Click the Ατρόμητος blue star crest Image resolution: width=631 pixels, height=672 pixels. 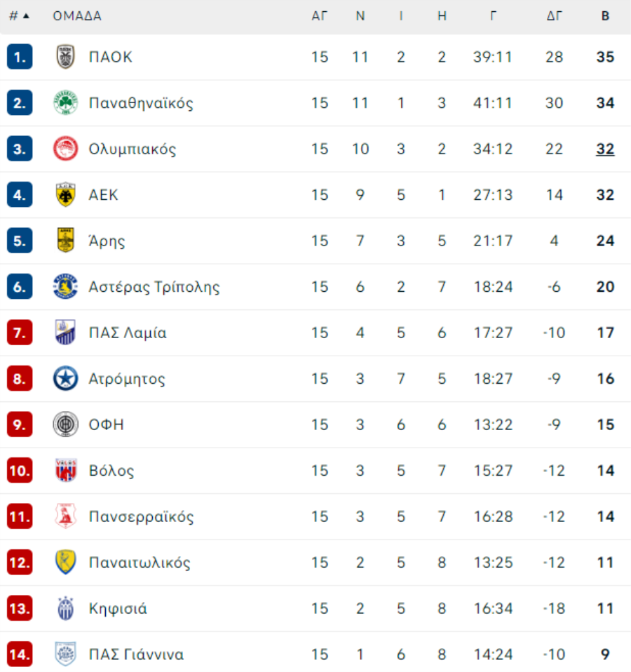[65, 378]
